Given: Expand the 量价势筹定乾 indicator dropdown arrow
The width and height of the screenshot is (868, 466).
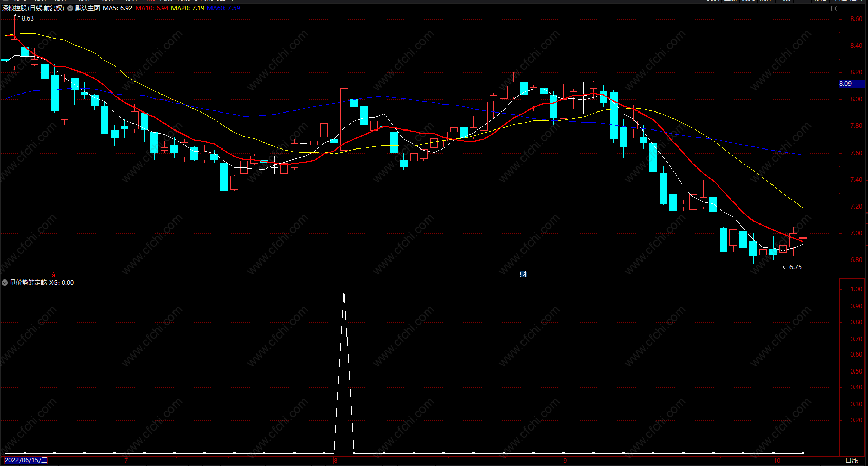Looking at the screenshot, I should 5,283.
